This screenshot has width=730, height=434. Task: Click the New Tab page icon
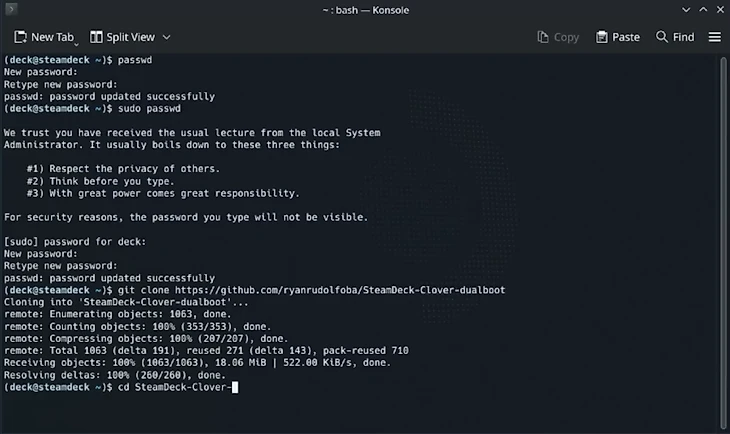pos(20,37)
